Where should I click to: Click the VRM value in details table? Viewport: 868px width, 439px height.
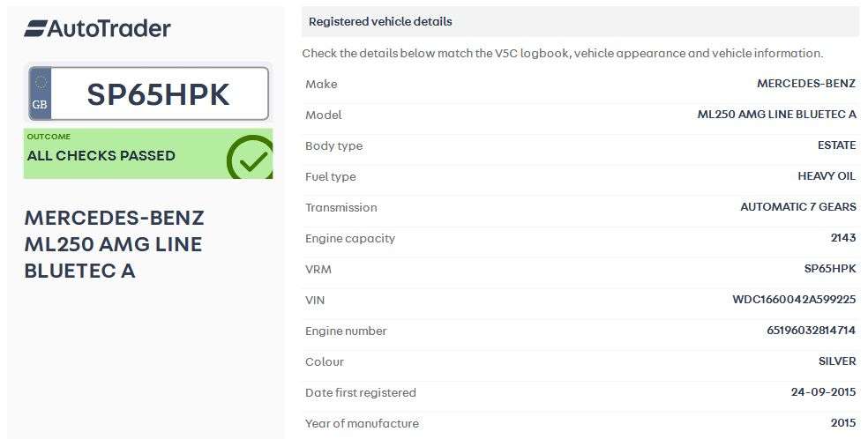click(x=829, y=269)
